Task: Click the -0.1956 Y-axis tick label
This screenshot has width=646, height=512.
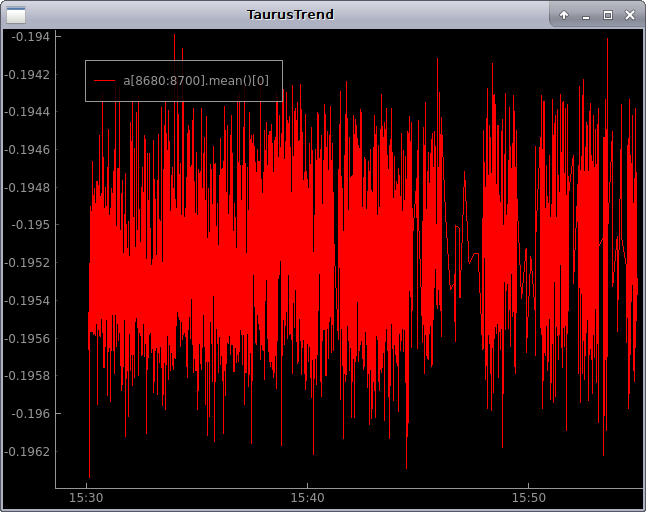Action: (30, 338)
